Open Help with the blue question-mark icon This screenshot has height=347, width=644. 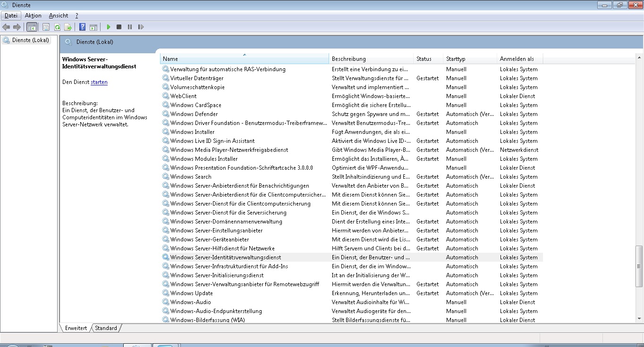pyautogui.click(x=82, y=27)
